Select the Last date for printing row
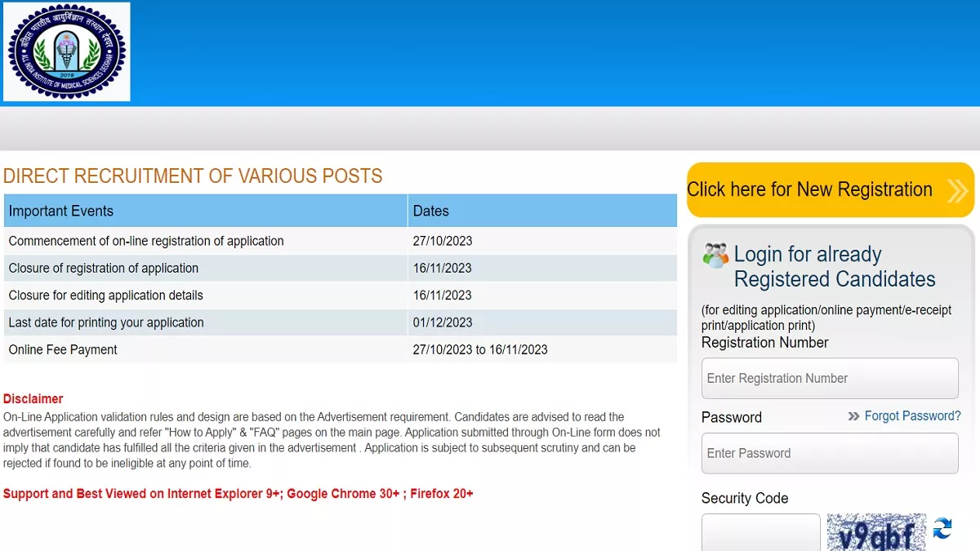This screenshot has width=980, height=551. [x=106, y=322]
